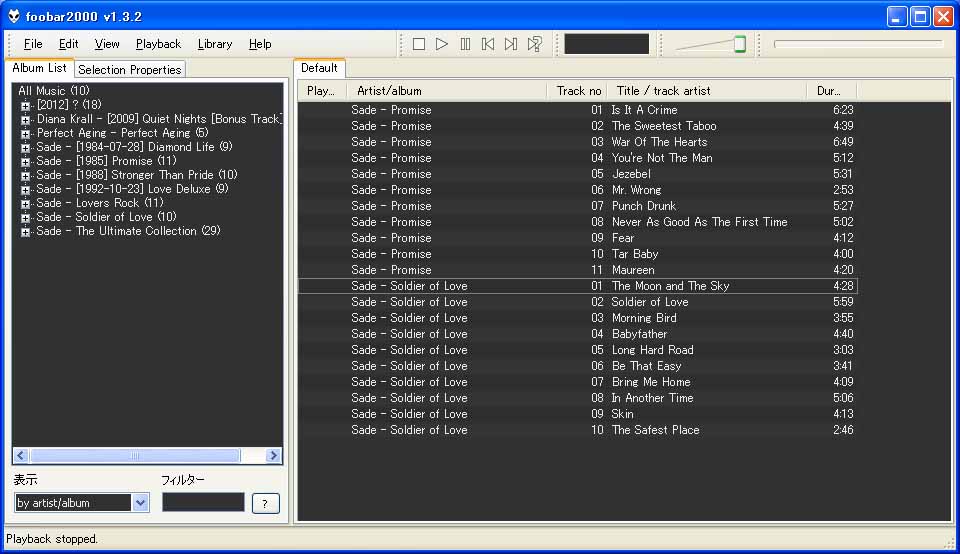Switch to the Album List tab
This screenshot has width=960, height=554.
click(39, 68)
